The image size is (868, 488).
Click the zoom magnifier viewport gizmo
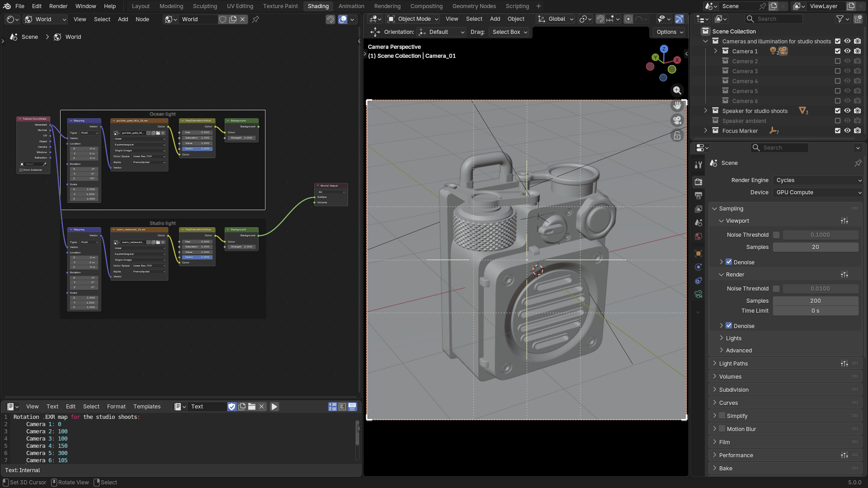point(677,90)
